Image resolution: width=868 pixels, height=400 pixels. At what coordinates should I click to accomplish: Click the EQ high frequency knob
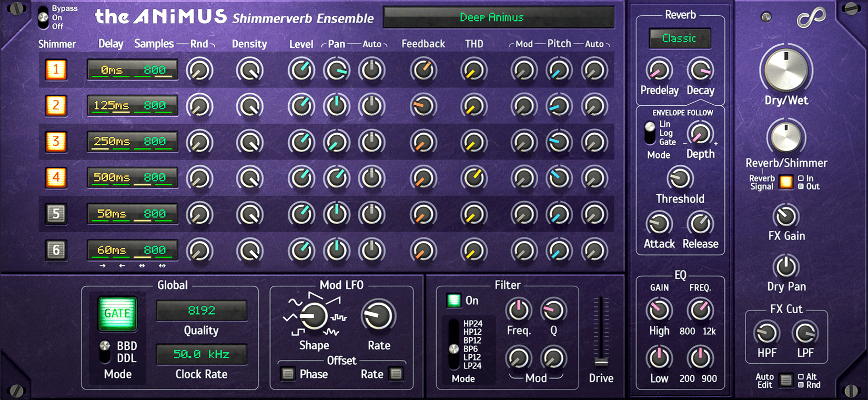(700, 311)
